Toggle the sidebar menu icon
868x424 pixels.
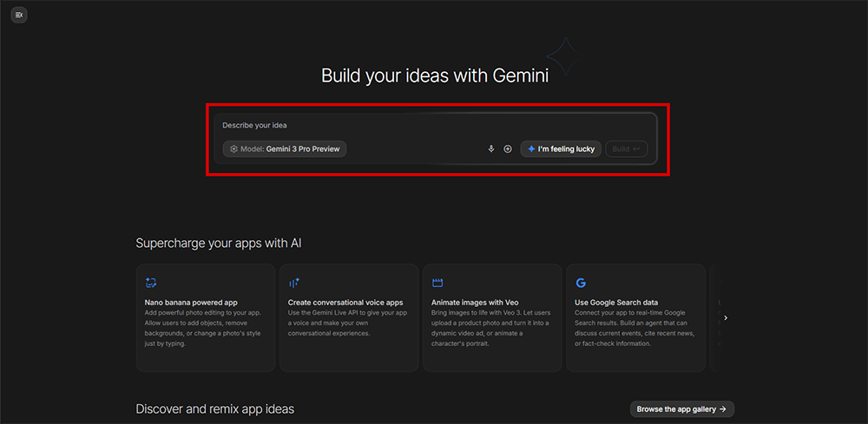(x=19, y=15)
